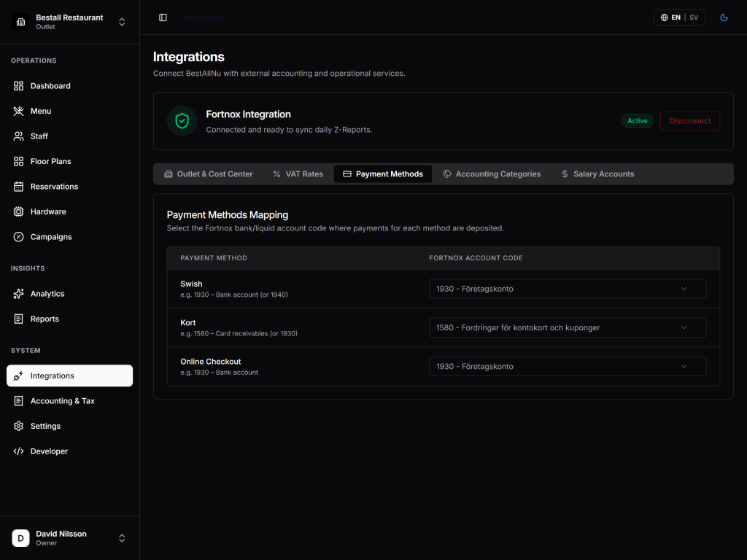Screen dimensions: 747x560
Task: Click the INSIGHTS section label
Action: point(28,268)
